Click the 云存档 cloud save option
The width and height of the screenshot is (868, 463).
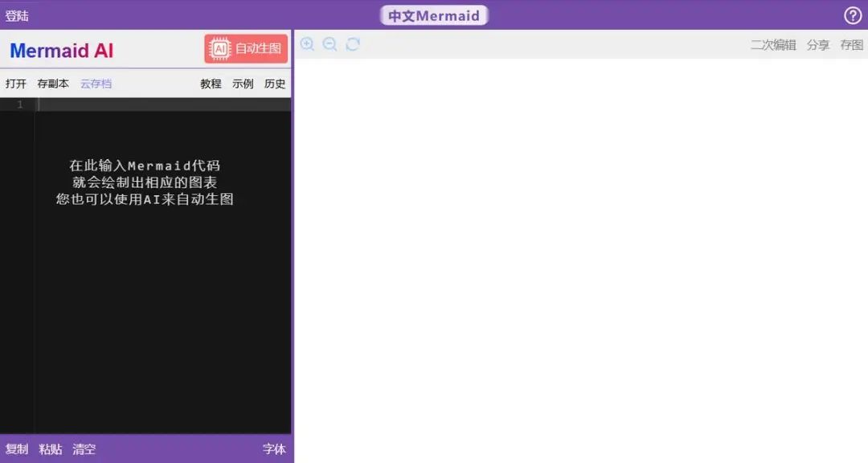click(x=96, y=84)
